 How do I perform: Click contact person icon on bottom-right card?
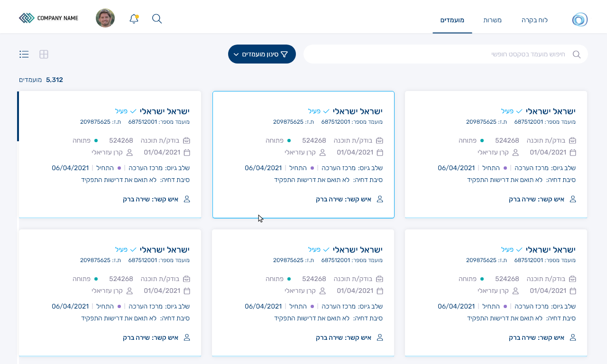click(x=572, y=337)
